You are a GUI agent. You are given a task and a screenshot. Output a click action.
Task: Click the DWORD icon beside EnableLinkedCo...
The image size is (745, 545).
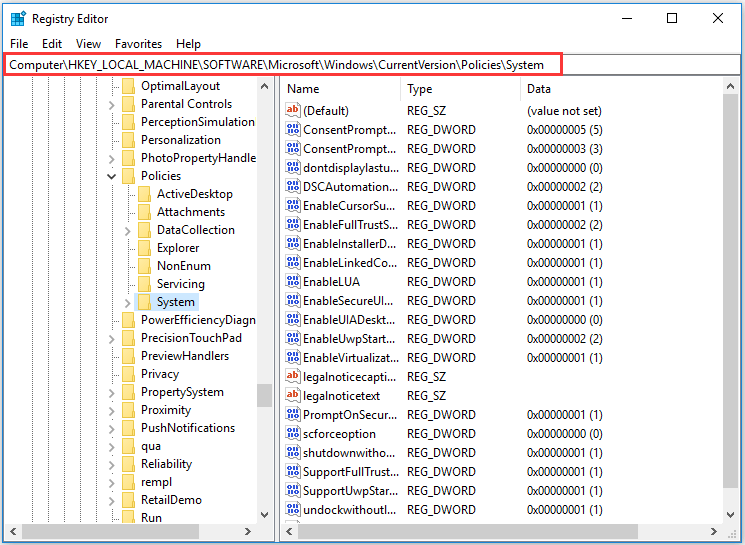293,262
